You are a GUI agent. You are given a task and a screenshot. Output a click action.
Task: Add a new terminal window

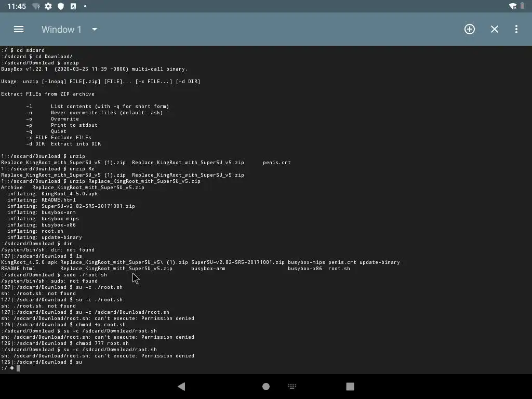point(470,29)
